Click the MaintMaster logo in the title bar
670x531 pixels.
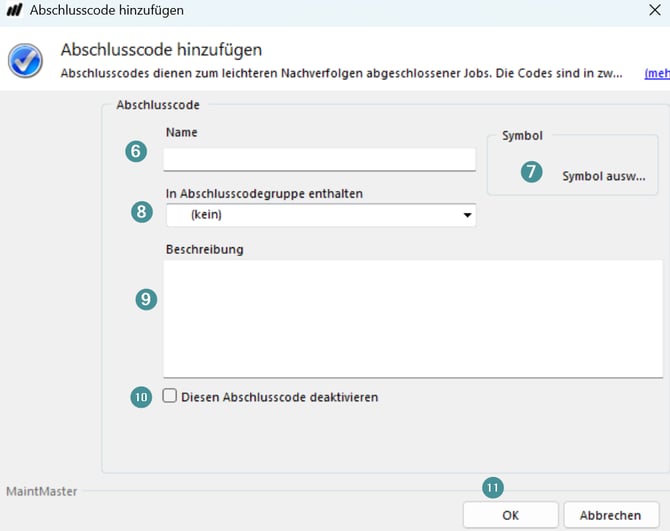[15, 10]
